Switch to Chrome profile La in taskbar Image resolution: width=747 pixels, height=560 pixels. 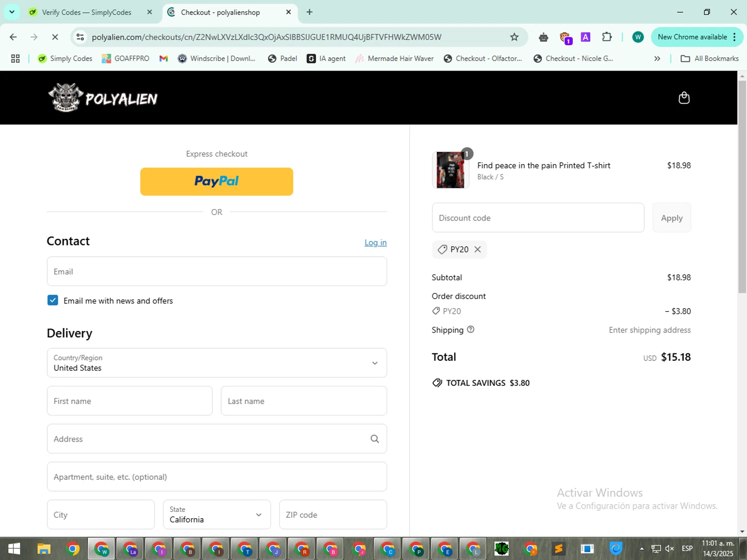coord(130,549)
